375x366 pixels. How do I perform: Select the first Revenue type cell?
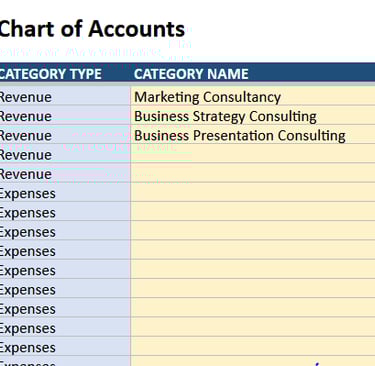tap(65, 97)
